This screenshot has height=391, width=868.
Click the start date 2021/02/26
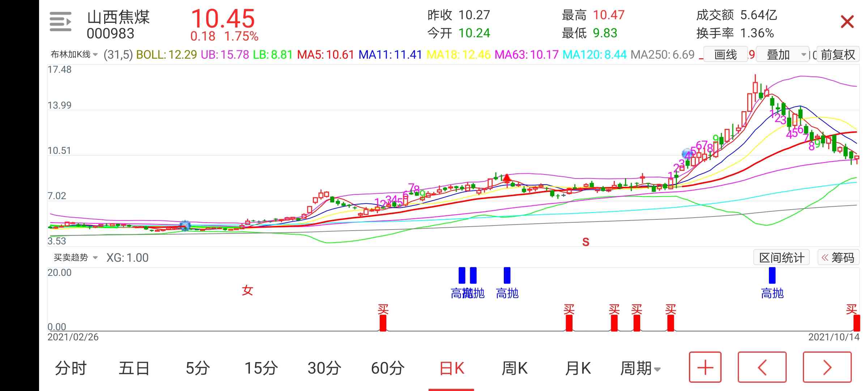[73, 337]
